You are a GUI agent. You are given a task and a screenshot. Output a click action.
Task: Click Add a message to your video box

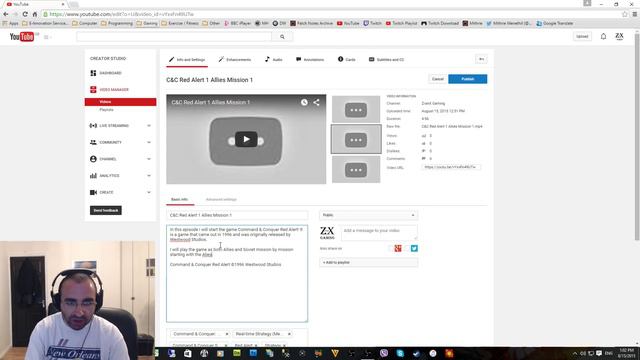379,232
